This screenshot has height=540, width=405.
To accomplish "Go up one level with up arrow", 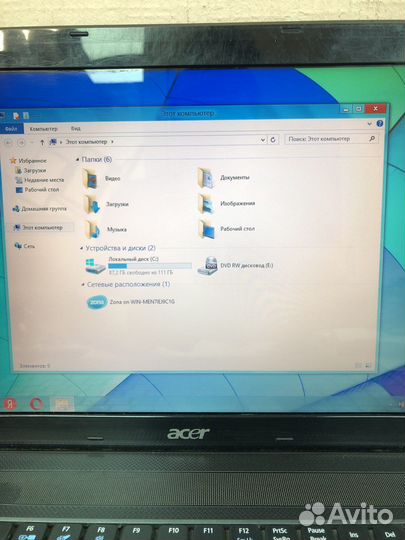I will [x=42, y=142].
